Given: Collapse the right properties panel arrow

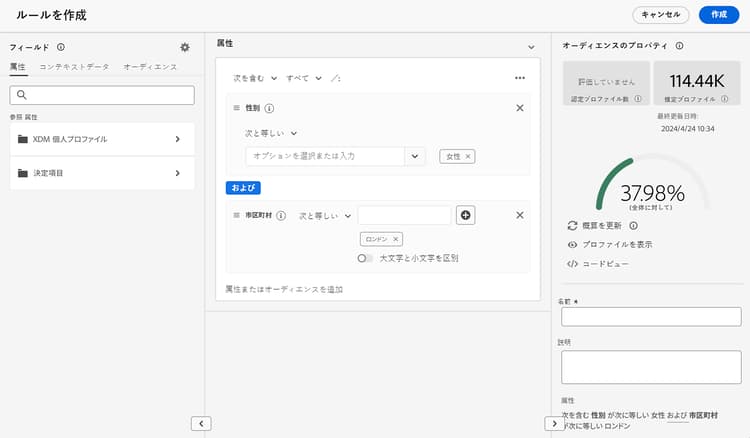Looking at the screenshot, I should coord(554,423).
